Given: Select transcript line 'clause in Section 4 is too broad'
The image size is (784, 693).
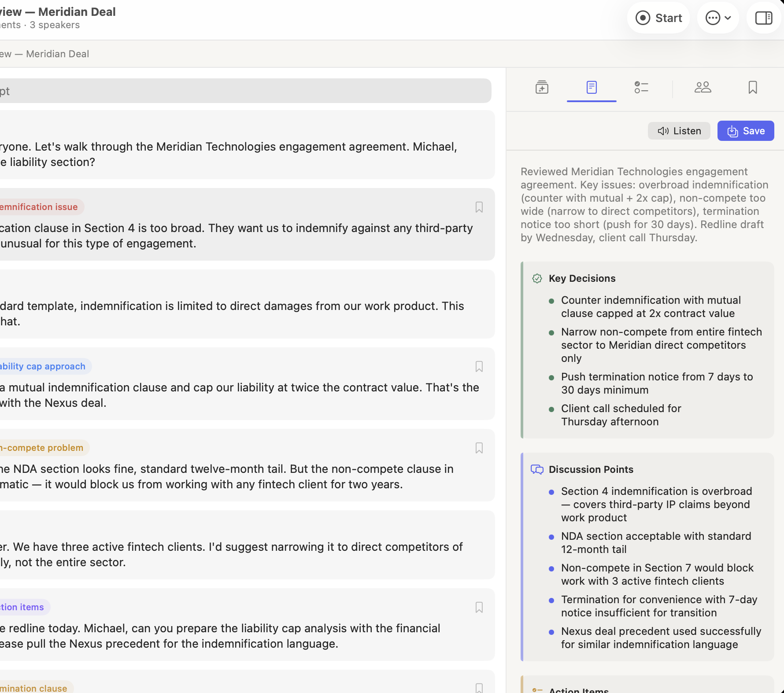Looking at the screenshot, I should point(237,236).
